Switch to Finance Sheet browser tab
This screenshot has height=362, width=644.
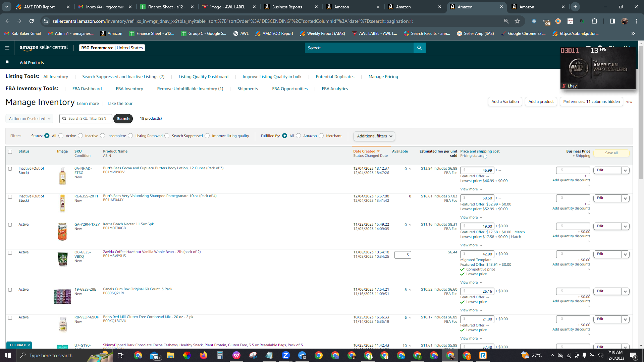(x=166, y=7)
